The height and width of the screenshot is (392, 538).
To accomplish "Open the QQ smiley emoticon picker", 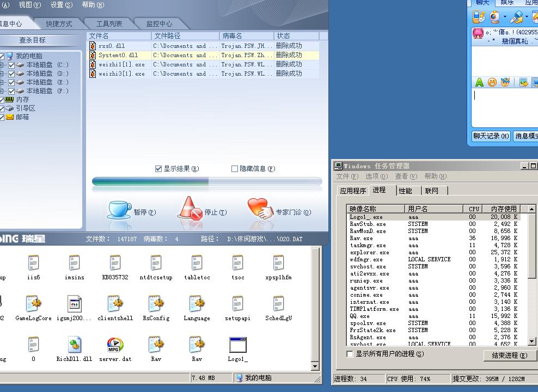I will coord(492,82).
